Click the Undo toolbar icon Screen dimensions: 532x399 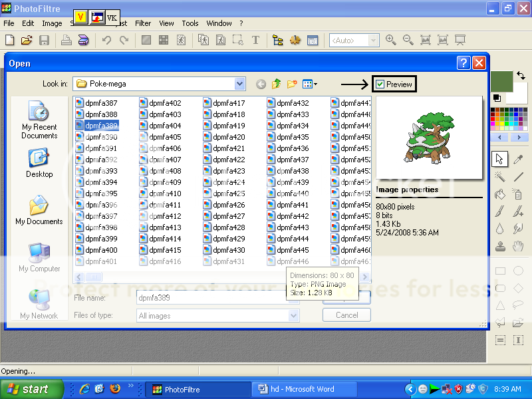pyautogui.click(x=106, y=41)
